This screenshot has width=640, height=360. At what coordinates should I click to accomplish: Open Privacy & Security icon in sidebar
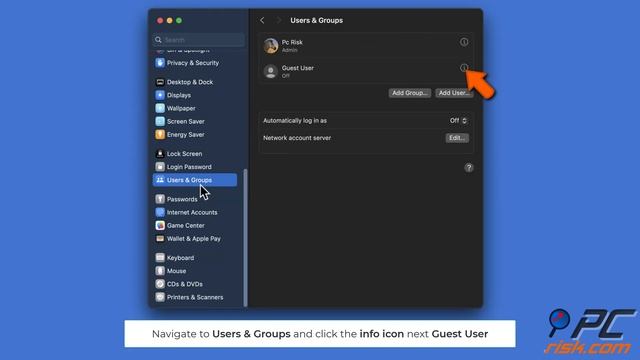coord(160,63)
